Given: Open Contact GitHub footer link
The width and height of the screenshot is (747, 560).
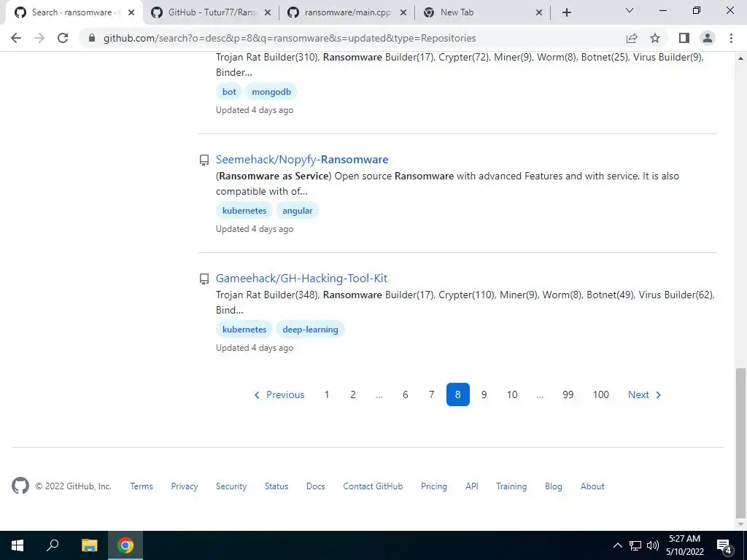Looking at the screenshot, I should click(x=373, y=486).
